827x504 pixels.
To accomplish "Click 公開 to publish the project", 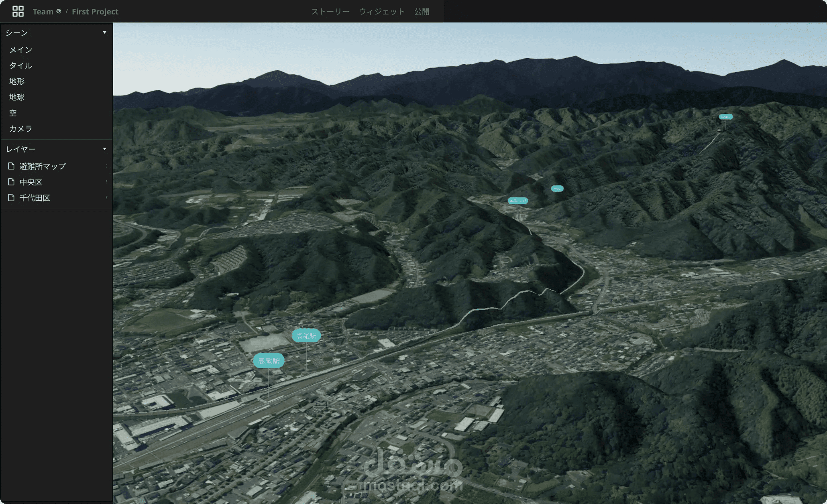I will 422,11.
